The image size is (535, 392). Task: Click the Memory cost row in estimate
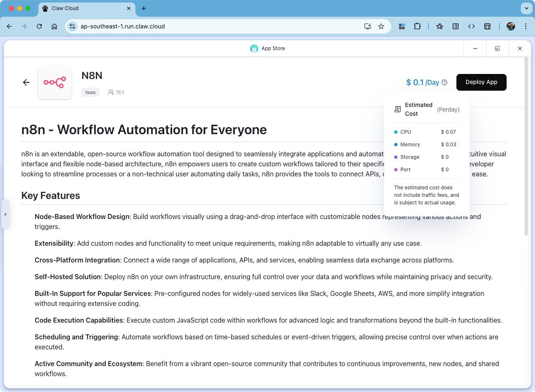pos(427,145)
